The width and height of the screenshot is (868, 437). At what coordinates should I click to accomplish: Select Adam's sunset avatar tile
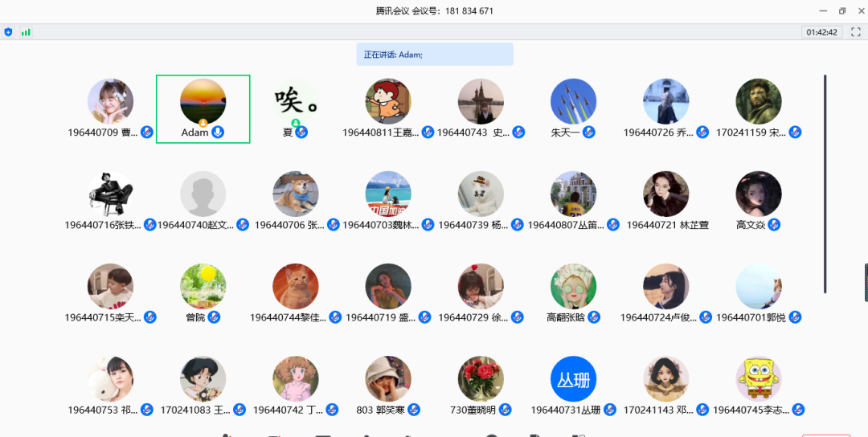pos(203,101)
